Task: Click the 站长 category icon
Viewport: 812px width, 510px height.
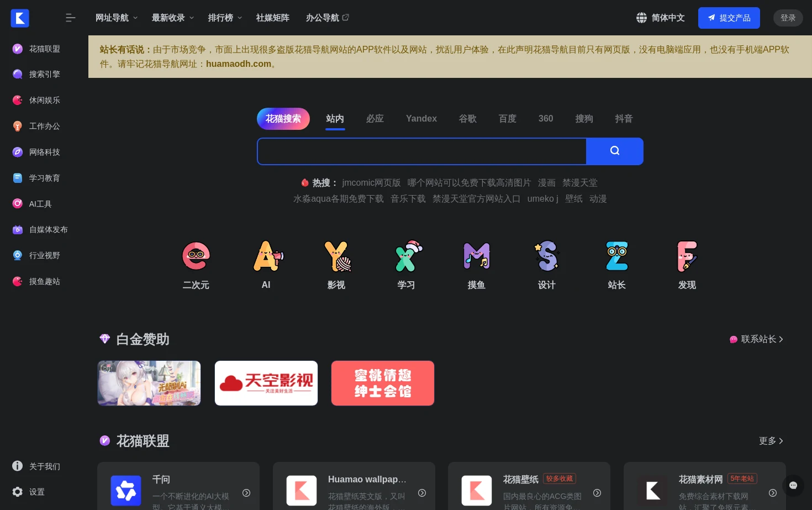Action: pos(617,256)
